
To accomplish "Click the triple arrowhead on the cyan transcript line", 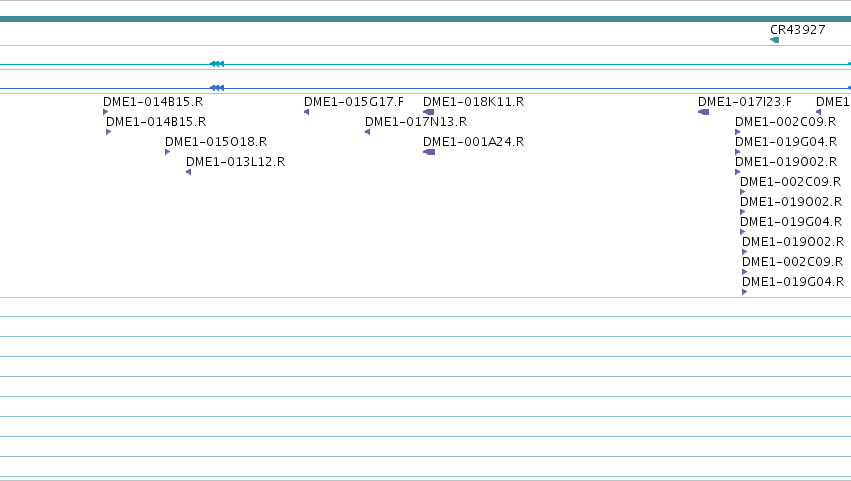I will click(x=217, y=64).
